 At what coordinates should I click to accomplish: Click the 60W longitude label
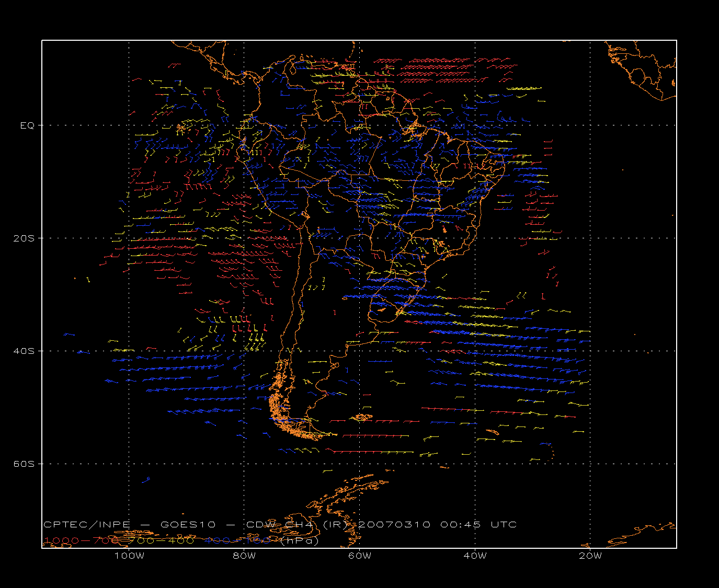point(360,556)
